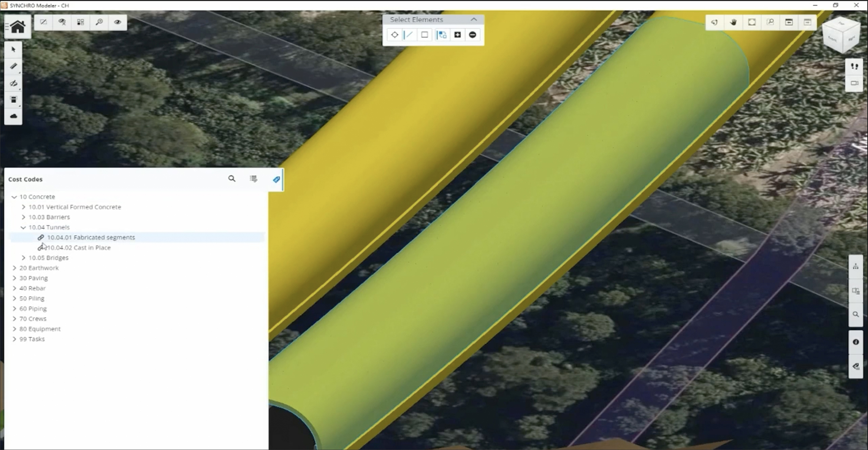
Task: Minimize the SYNCHRO Modeler window
Action: 815,5
